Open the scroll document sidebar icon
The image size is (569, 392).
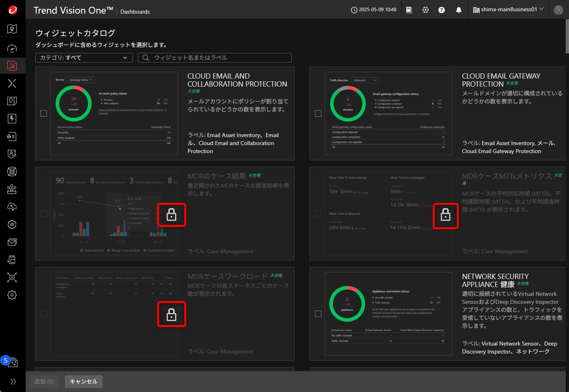(12, 260)
